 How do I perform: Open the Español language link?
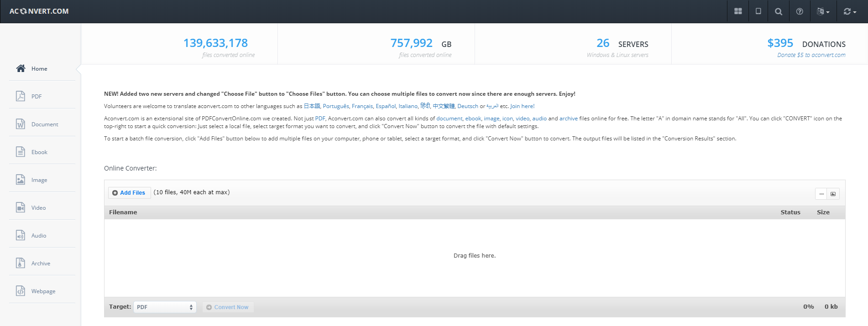[x=386, y=106]
